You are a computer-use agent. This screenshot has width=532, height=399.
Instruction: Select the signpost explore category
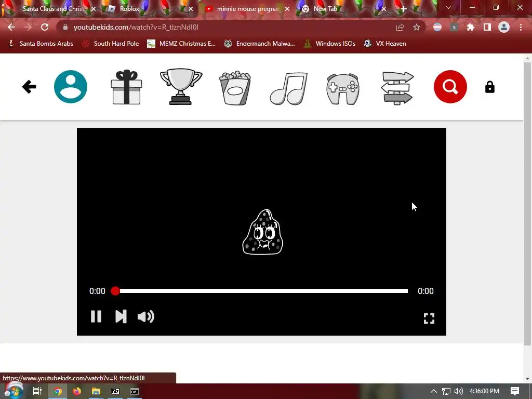click(x=397, y=88)
